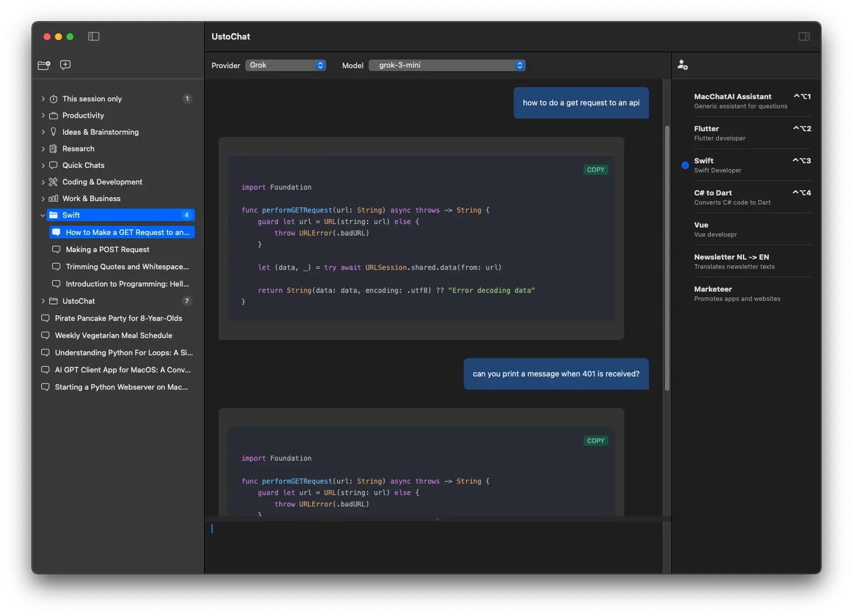Viewport: 853px width, 616px height.
Task: Click the add assistant person icon
Action: (x=682, y=65)
